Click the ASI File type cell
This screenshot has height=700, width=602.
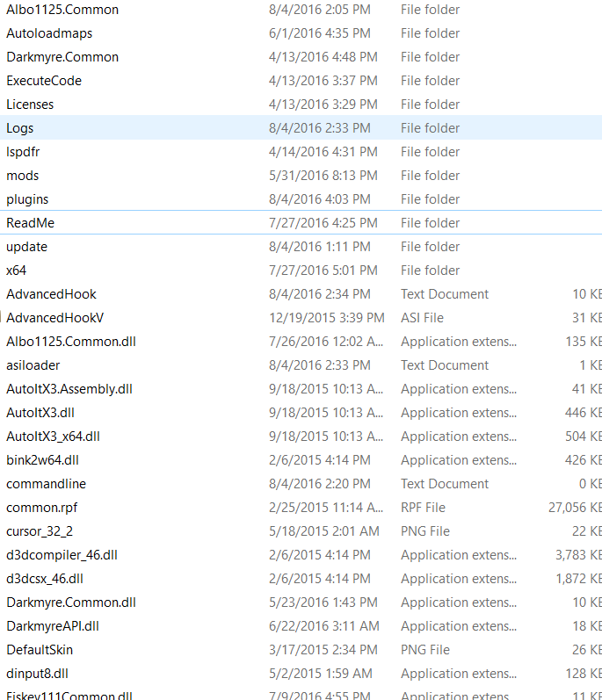point(422,318)
